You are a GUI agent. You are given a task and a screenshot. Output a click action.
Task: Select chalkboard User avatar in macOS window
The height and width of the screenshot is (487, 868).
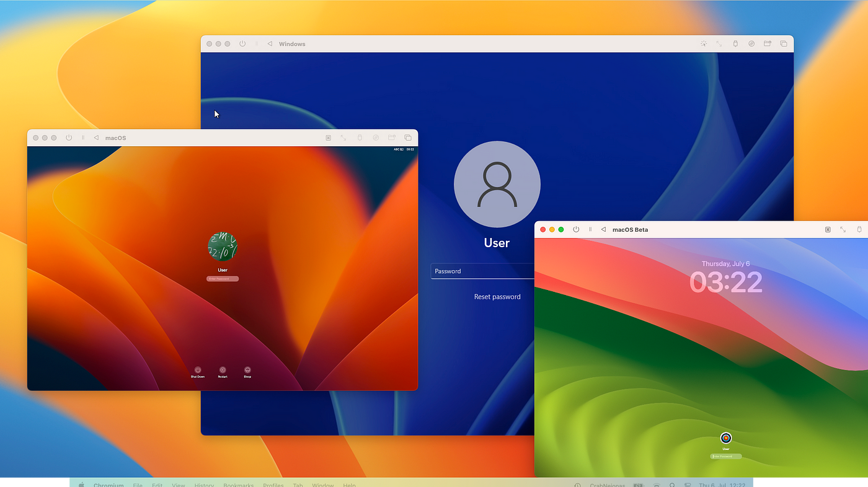coord(223,247)
